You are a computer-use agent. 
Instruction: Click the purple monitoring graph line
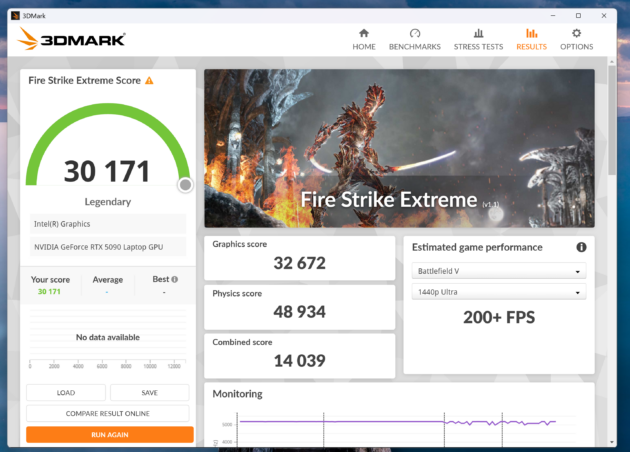(x=398, y=422)
